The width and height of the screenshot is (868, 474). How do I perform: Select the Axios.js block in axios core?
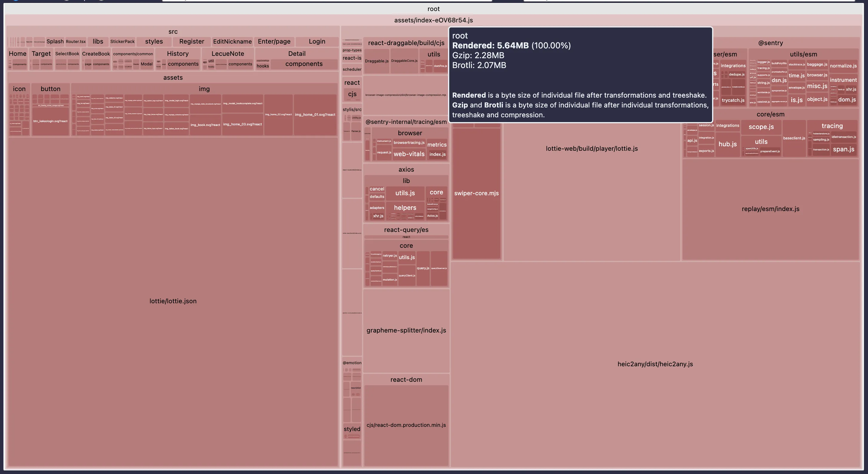coord(432,216)
